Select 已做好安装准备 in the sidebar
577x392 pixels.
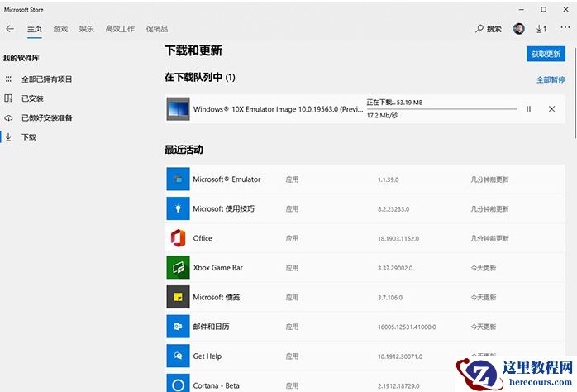47,117
